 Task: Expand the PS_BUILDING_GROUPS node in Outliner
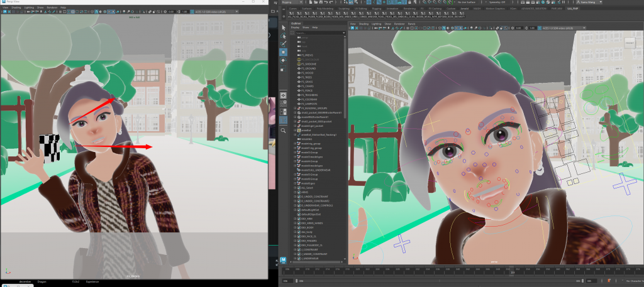[x=295, y=107]
